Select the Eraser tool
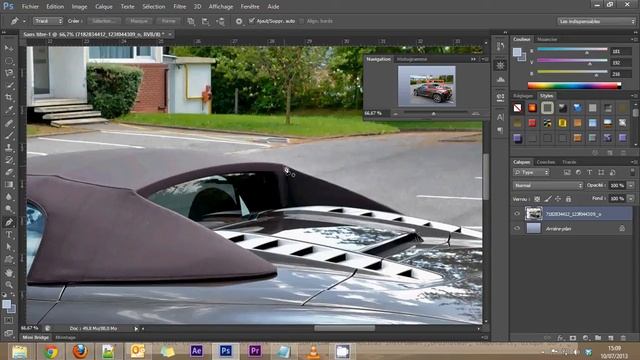The width and height of the screenshot is (640, 360). [9, 172]
